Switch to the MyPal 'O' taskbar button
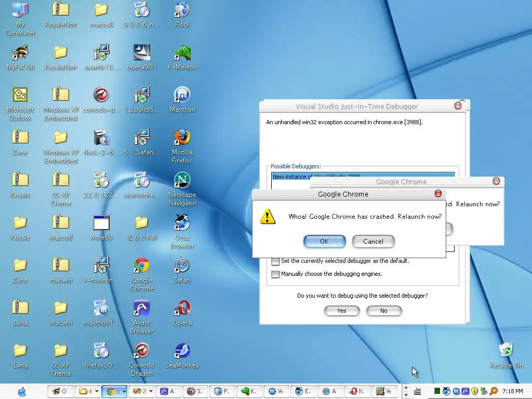 60,392
